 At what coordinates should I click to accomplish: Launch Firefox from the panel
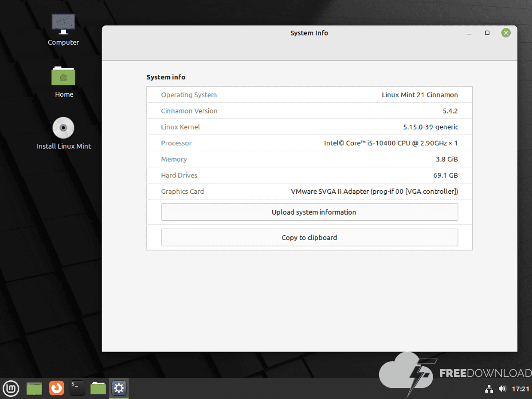tap(56, 389)
